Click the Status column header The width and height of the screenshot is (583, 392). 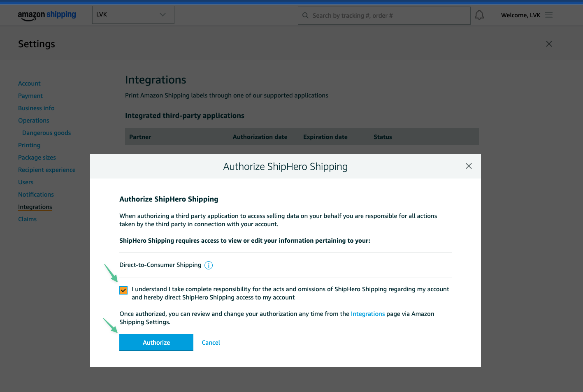point(383,137)
